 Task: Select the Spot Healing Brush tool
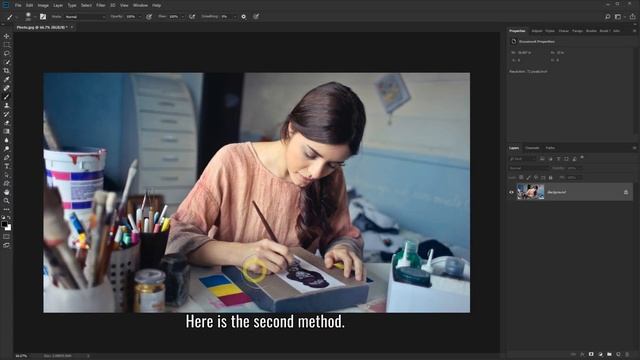click(x=7, y=88)
